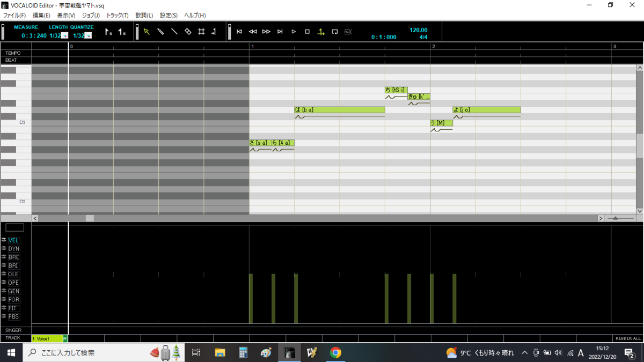Open Google Chrome from the taskbar
The image size is (644, 362).
pos(335,352)
